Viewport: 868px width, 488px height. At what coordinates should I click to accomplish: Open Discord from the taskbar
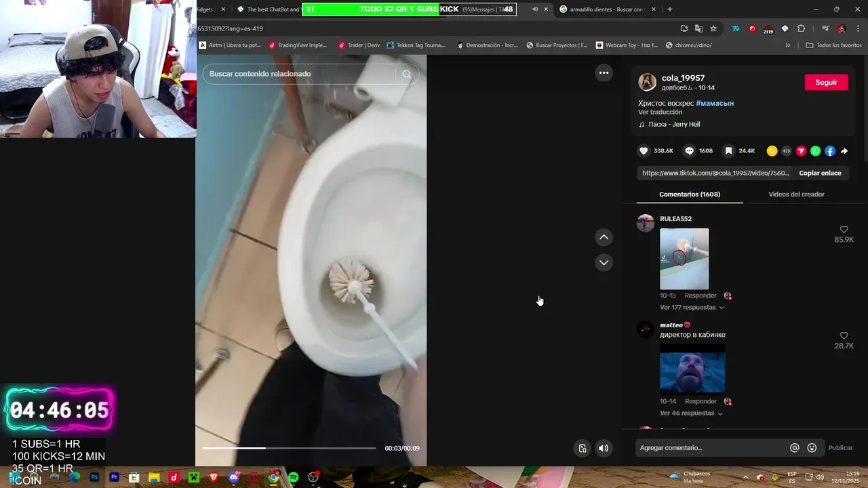pyautogui.click(x=234, y=478)
